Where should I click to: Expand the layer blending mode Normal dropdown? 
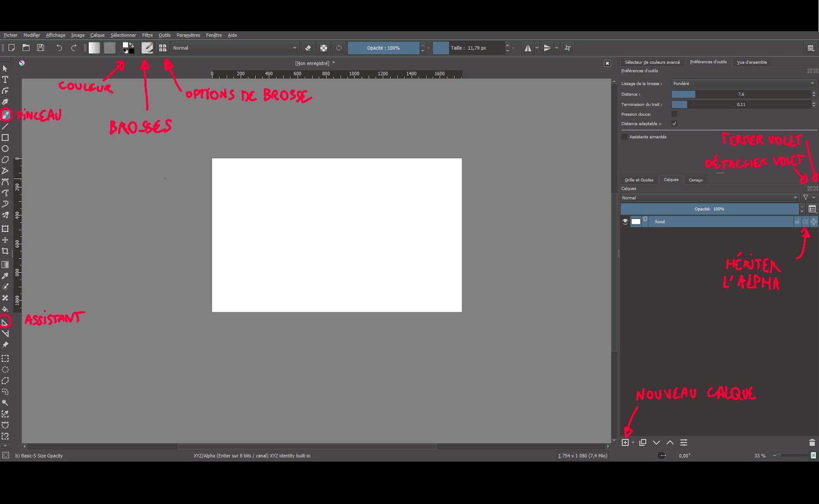[x=709, y=198]
